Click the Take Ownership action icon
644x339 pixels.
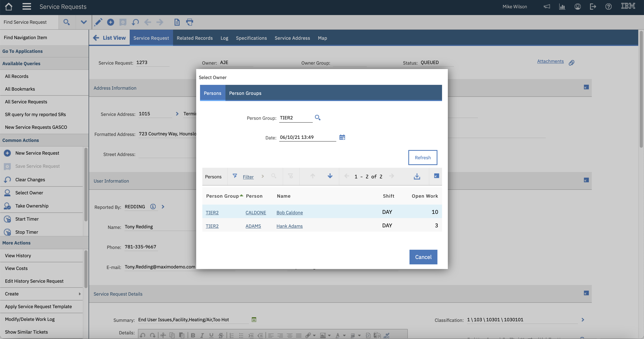pos(7,206)
